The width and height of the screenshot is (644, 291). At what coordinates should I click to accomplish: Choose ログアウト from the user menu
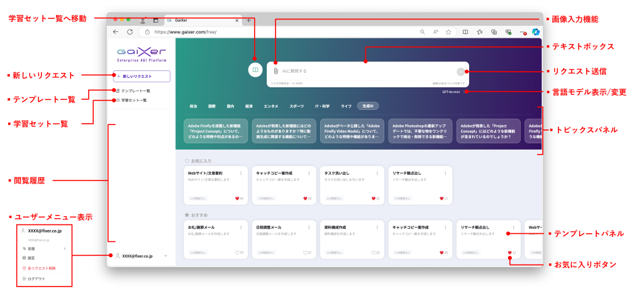(x=36, y=278)
